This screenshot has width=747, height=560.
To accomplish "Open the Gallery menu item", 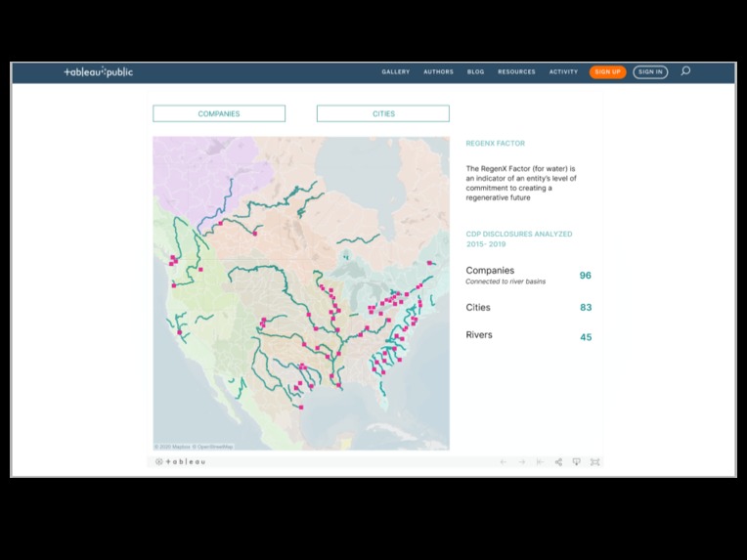I will pyautogui.click(x=395, y=72).
